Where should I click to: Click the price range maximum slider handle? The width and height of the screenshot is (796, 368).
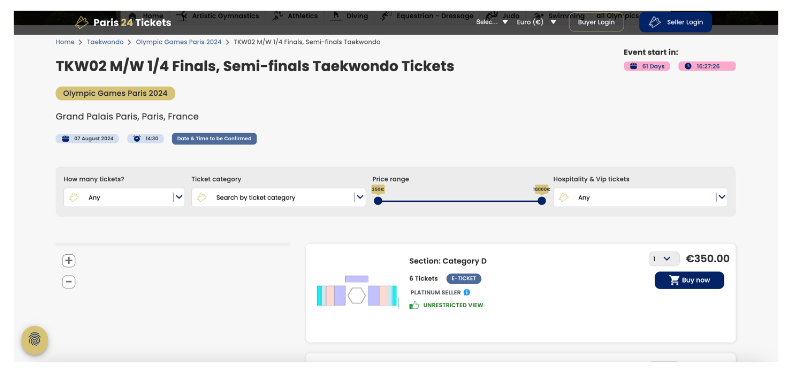pyautogui.click(x=542, y=201)
